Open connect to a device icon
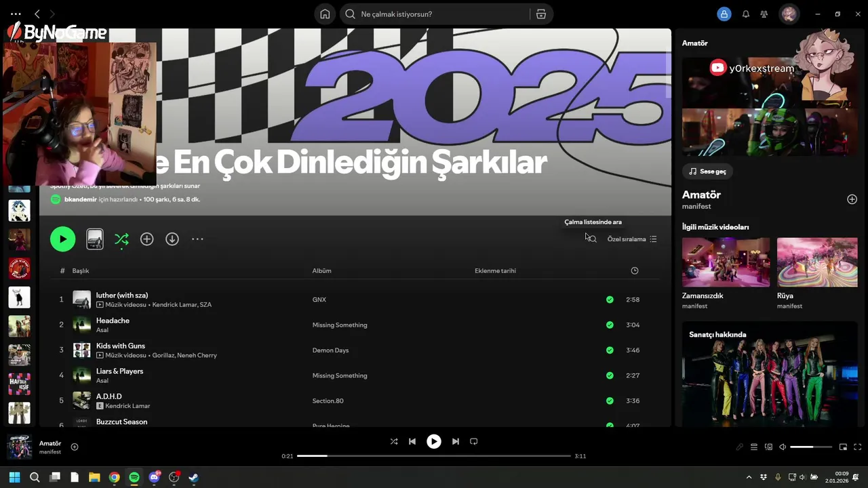Image resolution: width=868 pixels, height=488 pixels. click(768, 447)
